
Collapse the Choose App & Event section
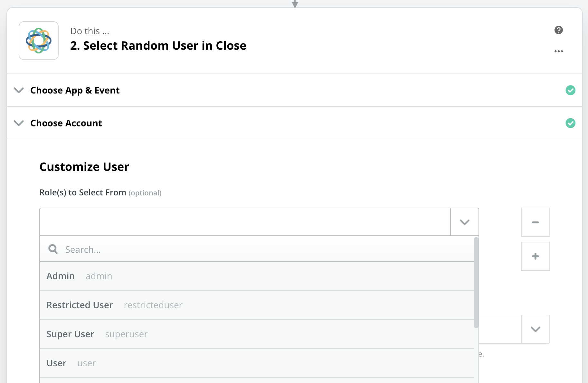coord(18,90)
